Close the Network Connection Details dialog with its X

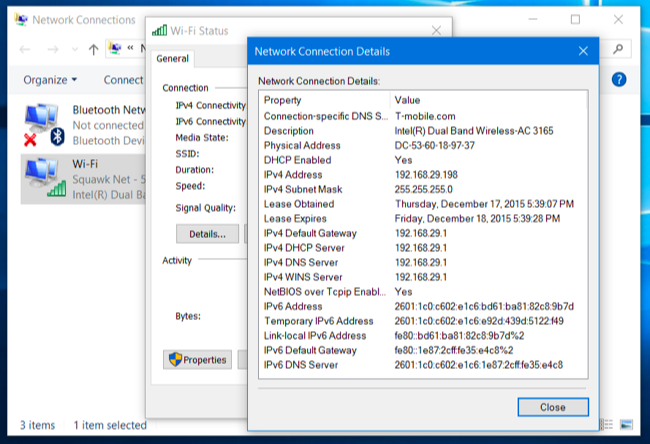583,51
